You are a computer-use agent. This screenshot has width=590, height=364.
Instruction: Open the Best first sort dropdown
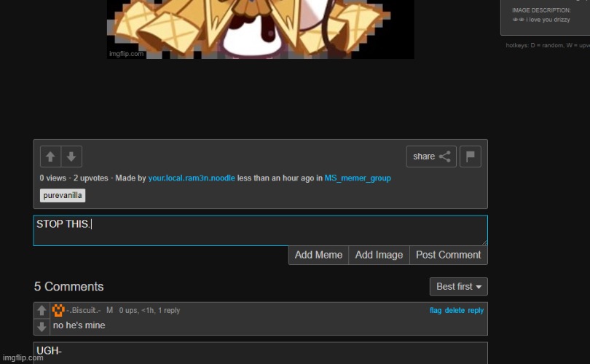(x=459, y=287)
